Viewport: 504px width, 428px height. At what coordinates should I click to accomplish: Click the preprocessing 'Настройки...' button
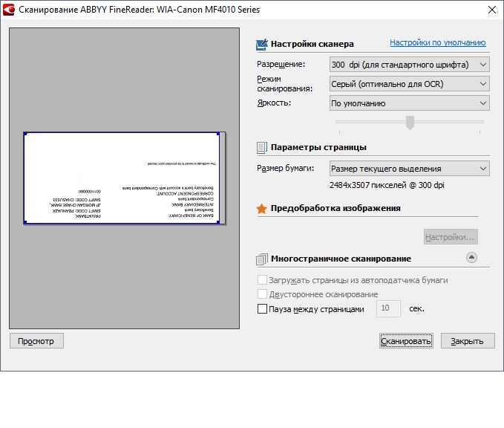tap(451, 237)
